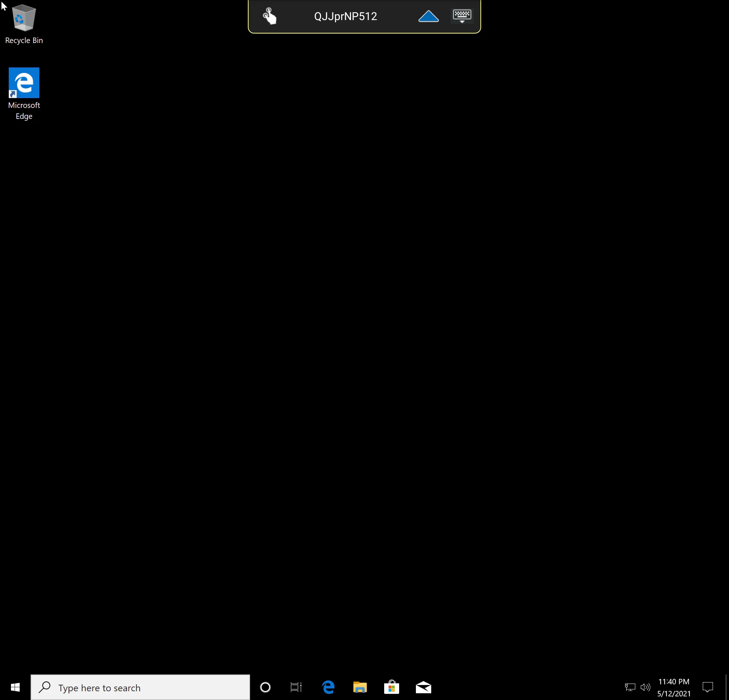This screenshot has width=729, height=700.
Task: Open File Explorer from taskbar
Action: pos(360,687)
